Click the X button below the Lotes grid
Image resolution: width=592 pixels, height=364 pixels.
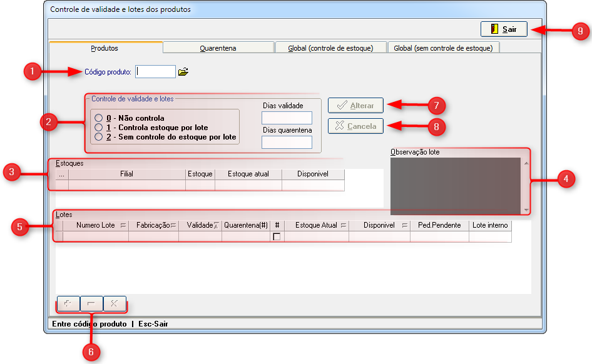click(x=115, y=303)
